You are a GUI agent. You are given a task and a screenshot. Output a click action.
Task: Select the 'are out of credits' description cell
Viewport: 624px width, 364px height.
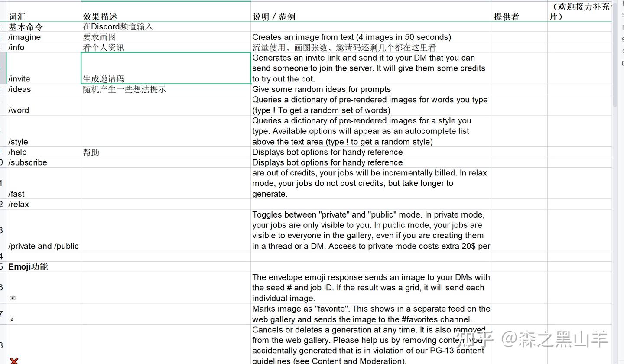point(371,183)
